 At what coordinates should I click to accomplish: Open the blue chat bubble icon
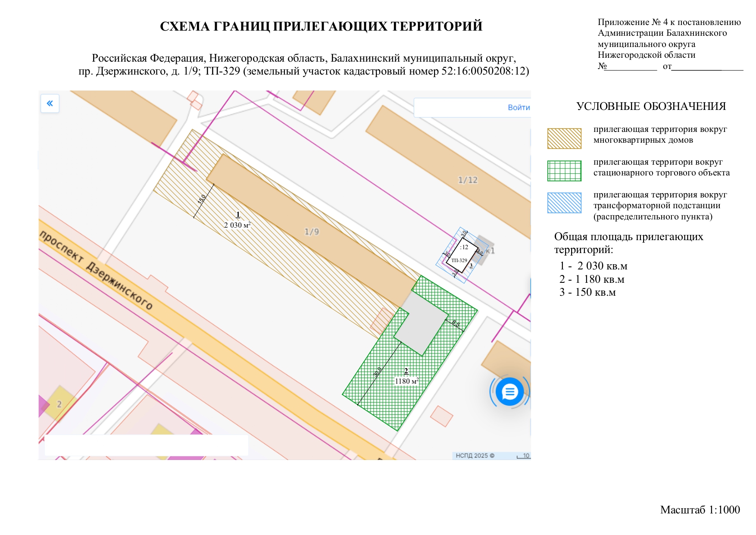pyautogui.click(x=509, y=392)
